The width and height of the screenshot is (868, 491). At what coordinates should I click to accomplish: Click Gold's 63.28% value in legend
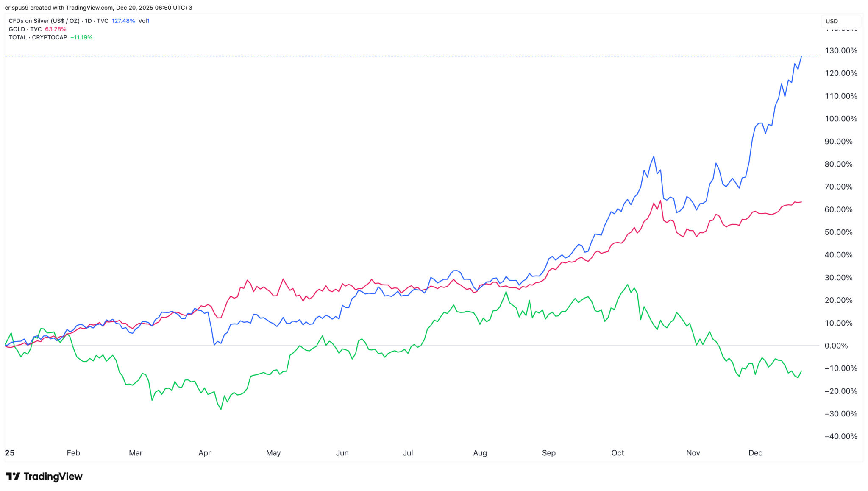click(x=56, y=29)
